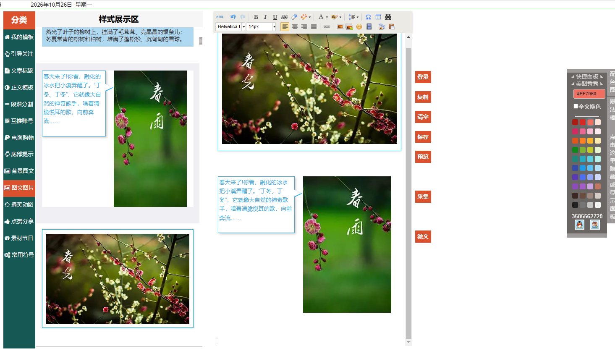
Task: Switch to HTML source view
Action: coord(220,17)
